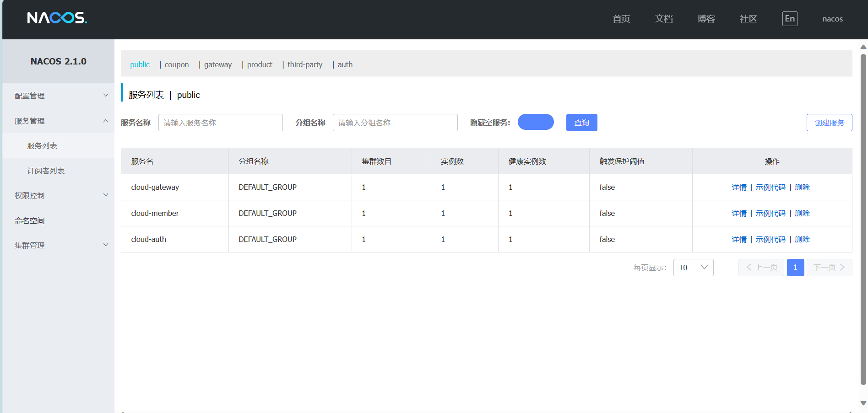
Task: Click the NACOS logo in the top bar
Action: coord(57,19)
